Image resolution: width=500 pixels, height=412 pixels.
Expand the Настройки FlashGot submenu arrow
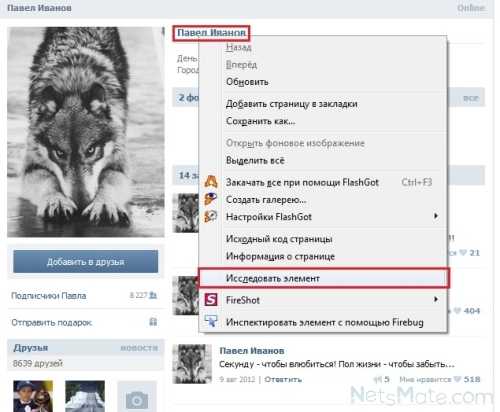(436, 216)
